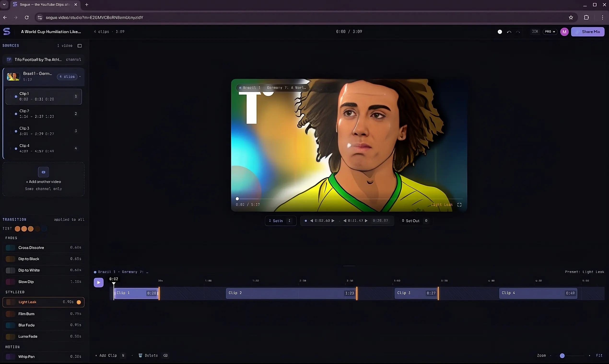Click the Blur Fade transition preview icon
The image size is (609, 364).
click(x=10, y=325)
